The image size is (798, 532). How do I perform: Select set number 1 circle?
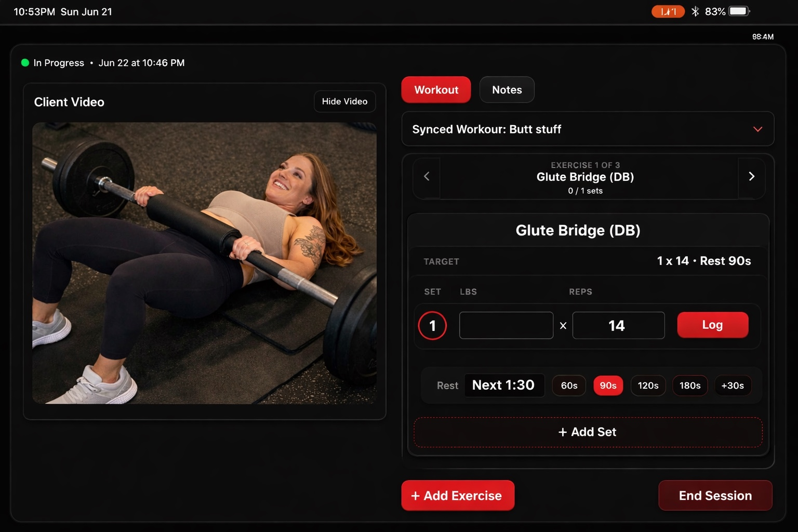tap(432, 326)
